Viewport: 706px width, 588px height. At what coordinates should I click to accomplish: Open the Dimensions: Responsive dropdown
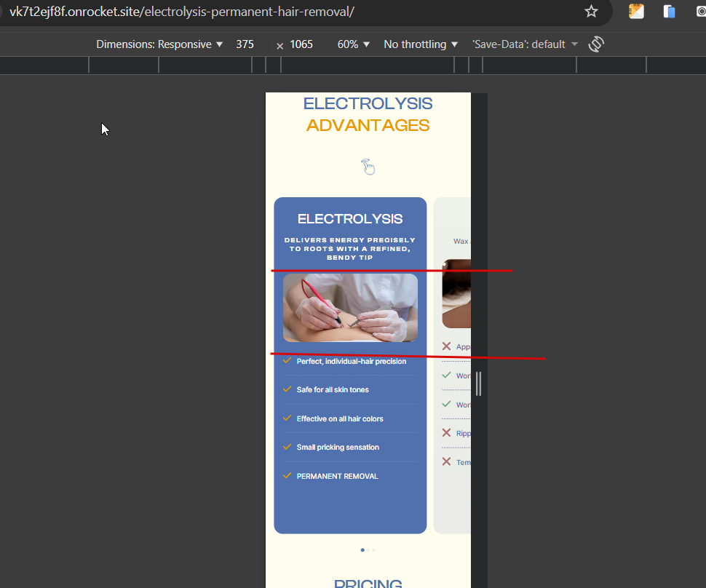click(x=159, y=44)
